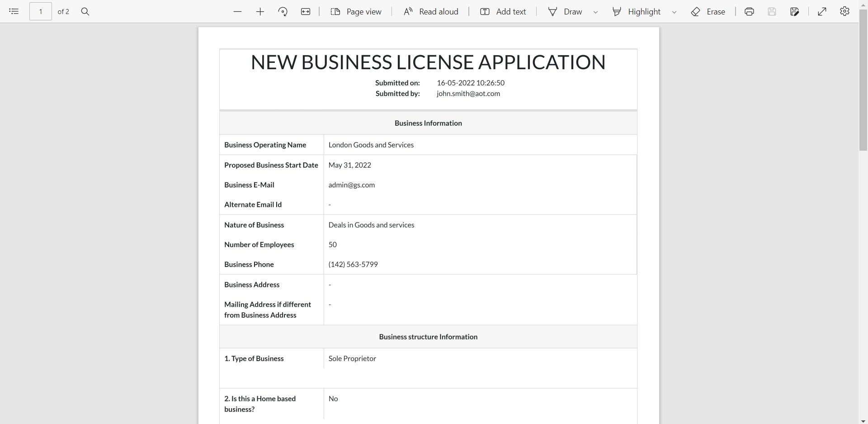Image resolution: width=868 pixels, height=424 pixels.
Task: Click the 'Submitted by:' label
Action: [398, 94]
